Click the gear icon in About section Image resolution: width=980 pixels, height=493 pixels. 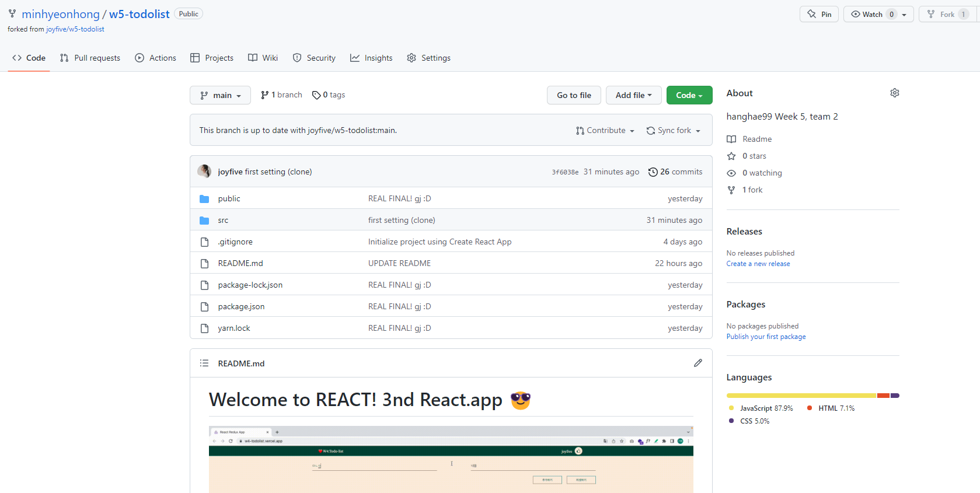pos(894,93)
